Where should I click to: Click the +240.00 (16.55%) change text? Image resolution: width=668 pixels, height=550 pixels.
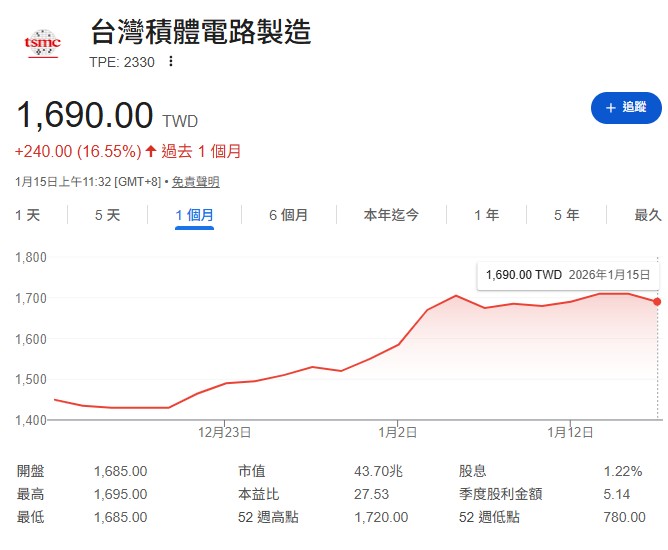coord(78,151)
